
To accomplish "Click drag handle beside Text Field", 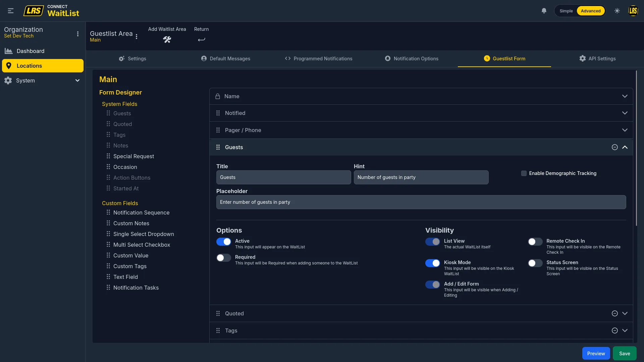I will pyautogui.click(x=108, y=277).
